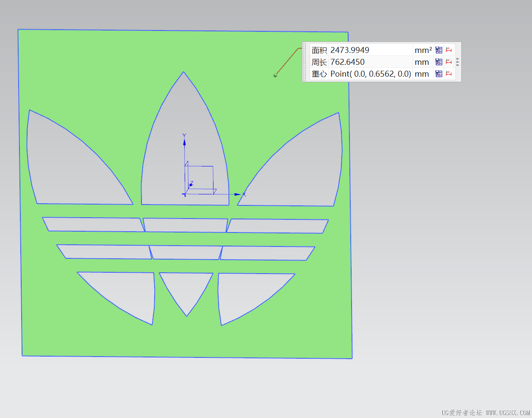Toggle dimension display for the 周长 row

tap(449, 61)
